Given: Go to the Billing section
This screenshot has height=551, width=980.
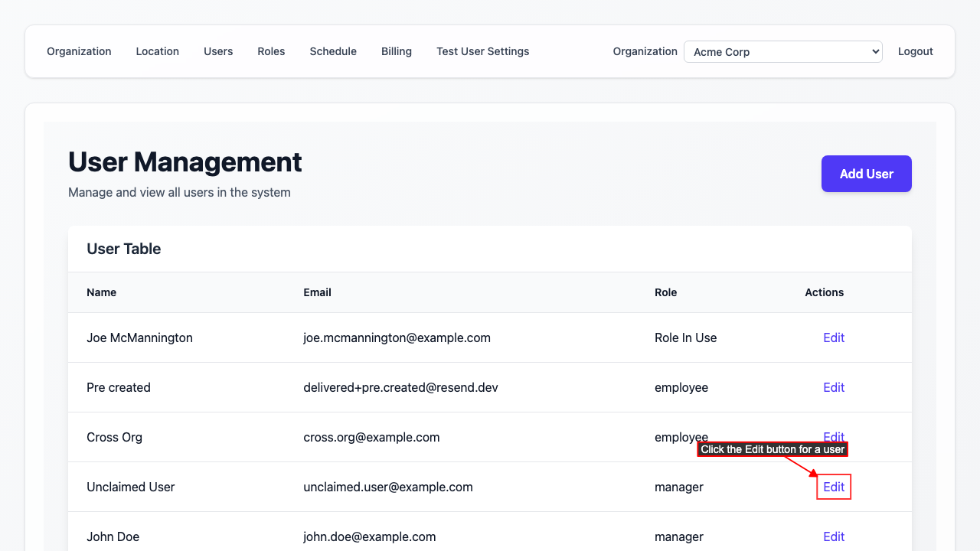Looking at the screenshot, I should coord(397,51).
